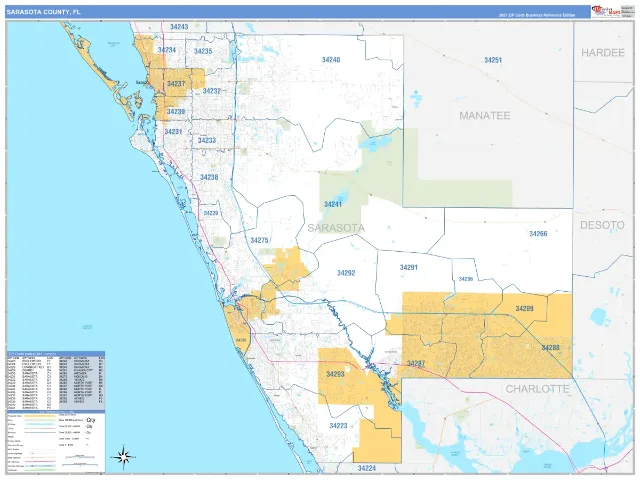Click ZIP code label 34292
Viewport: 640px width, 480px height.
coord(346,273)
